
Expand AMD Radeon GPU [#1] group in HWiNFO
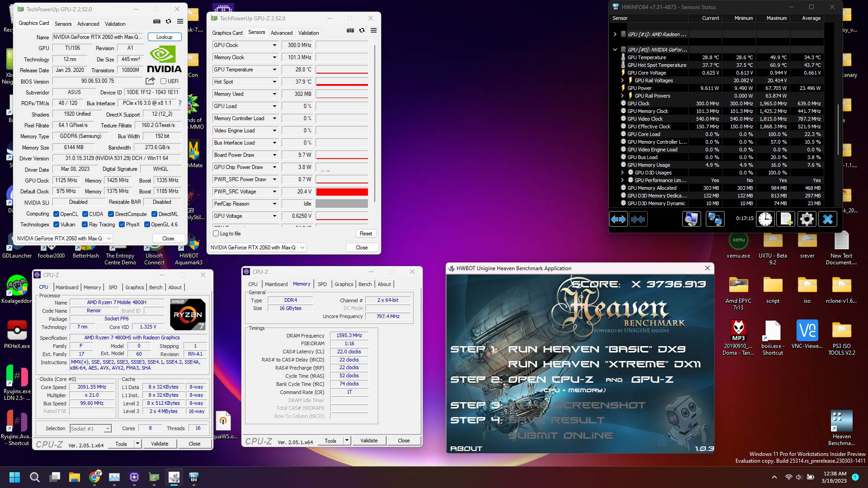[x=615, y=34]
